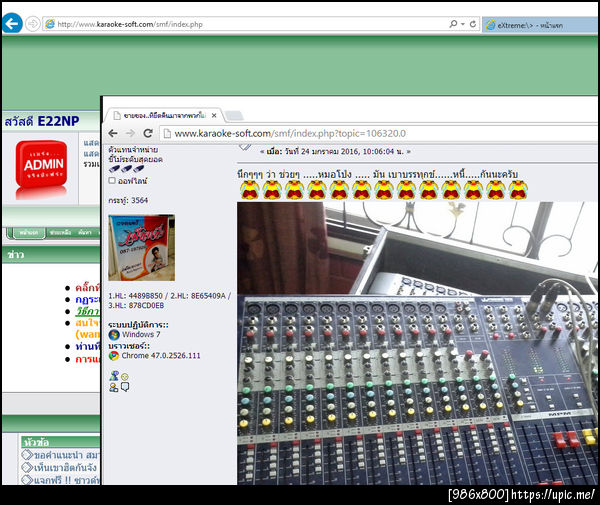Open topic ขอคำแนะนำ in the list

(67, 455)
